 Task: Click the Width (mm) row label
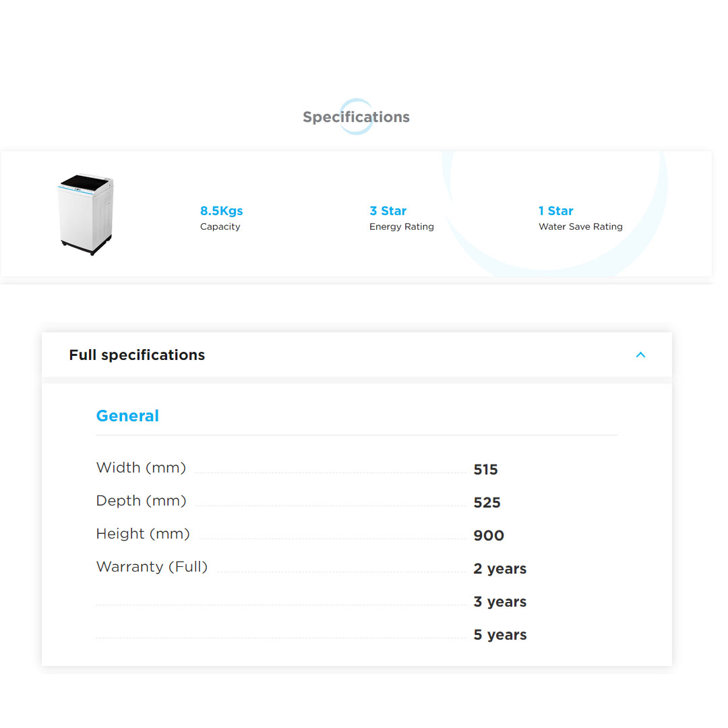tap(141, 467)
